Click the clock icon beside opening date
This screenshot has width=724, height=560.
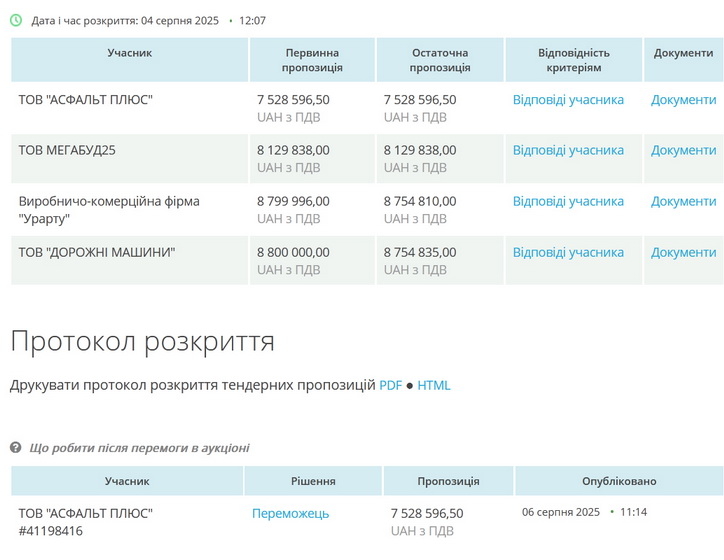click(16, 20)
